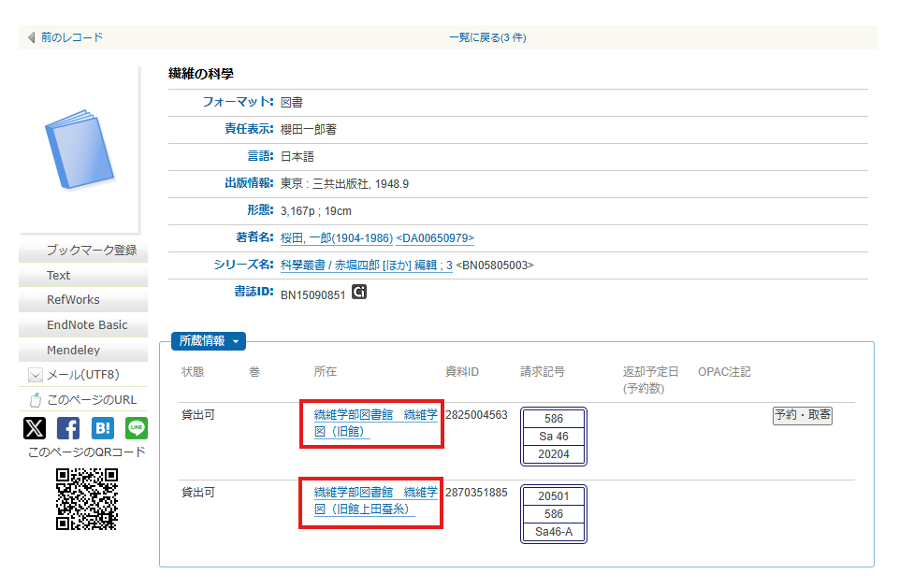Click the CiNii icon beside 書誌ID
The image size is (899, 588).
point(359,294)
